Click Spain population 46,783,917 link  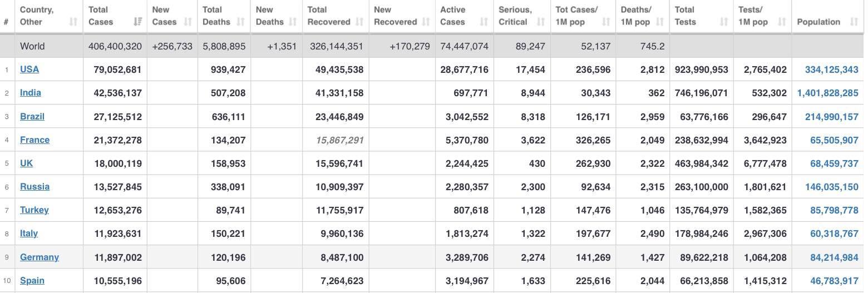coord(834,281)
